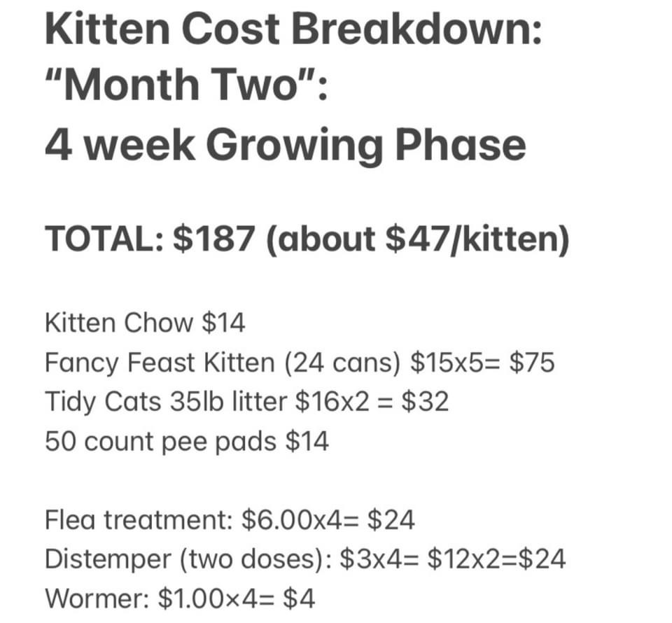The image size is (672, 623).
Task: Select the $4 wormer subtotal
Action: [299, 599]
